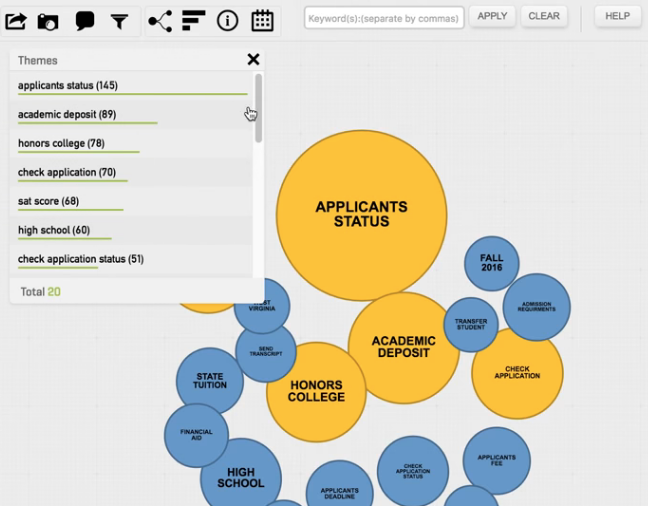Open the comments speech bubble
The height and width of the screenshot is (506, 648).
coord(85,21)
